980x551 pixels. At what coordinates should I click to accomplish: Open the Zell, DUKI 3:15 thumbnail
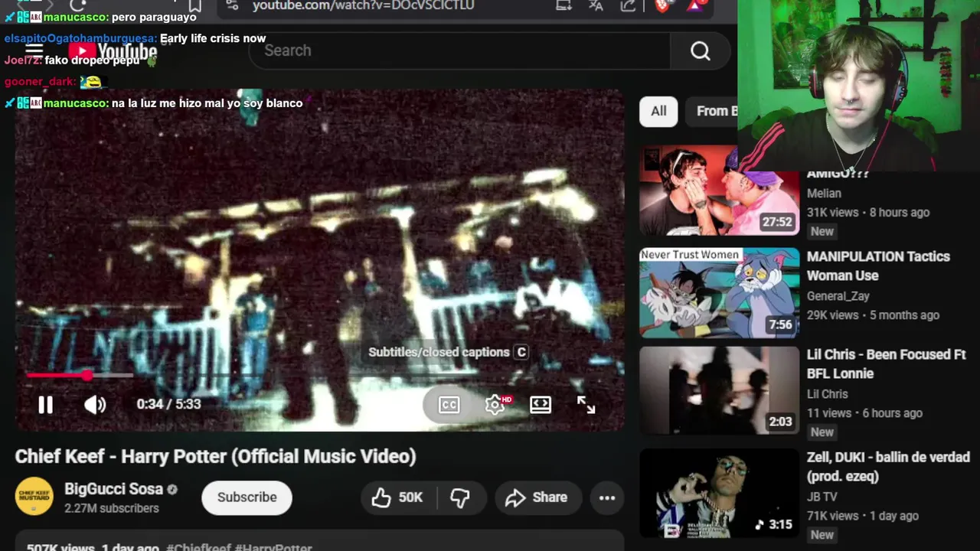719,493
